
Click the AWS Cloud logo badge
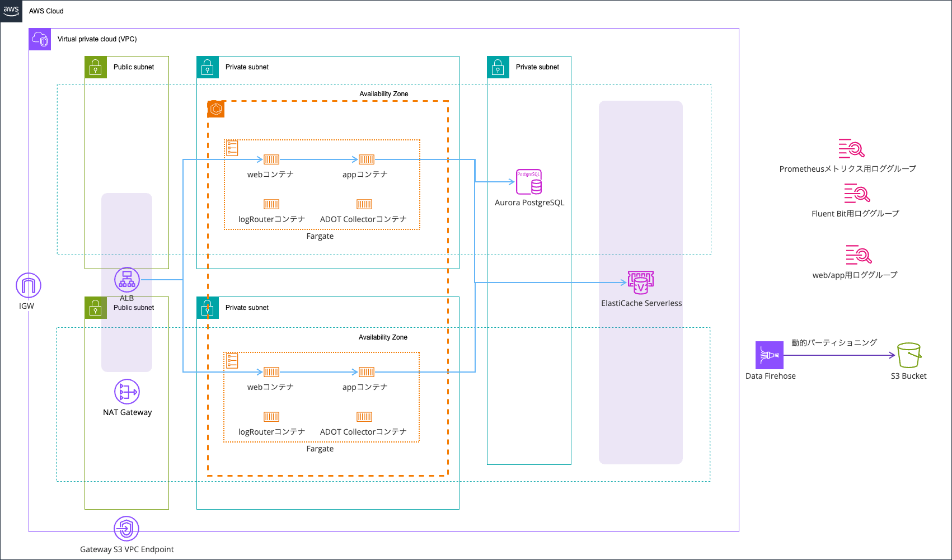(x=11, y=11)
